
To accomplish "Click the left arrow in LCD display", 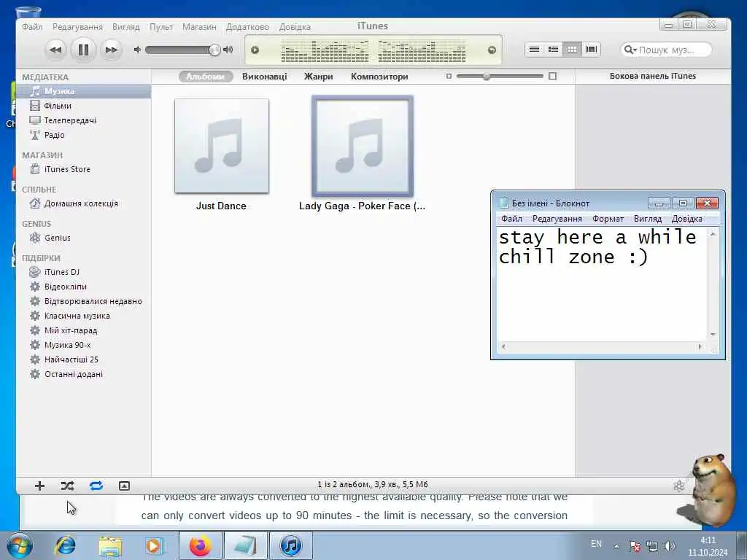I will click(255, 50).
